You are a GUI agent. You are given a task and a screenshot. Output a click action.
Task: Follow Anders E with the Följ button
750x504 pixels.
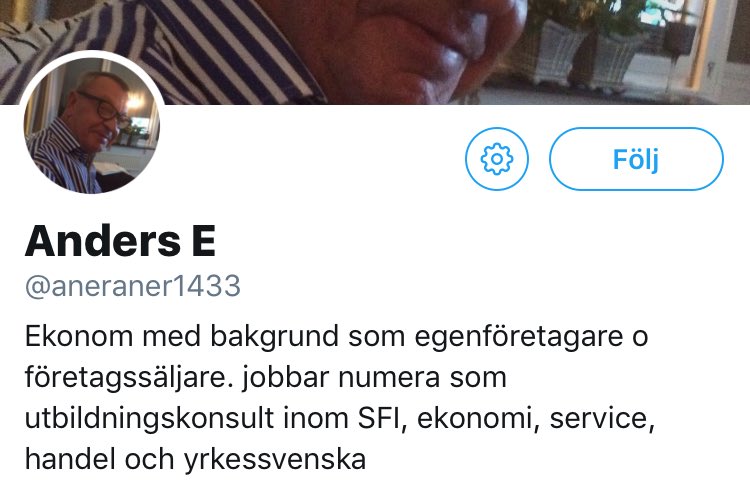pos(636,159)
